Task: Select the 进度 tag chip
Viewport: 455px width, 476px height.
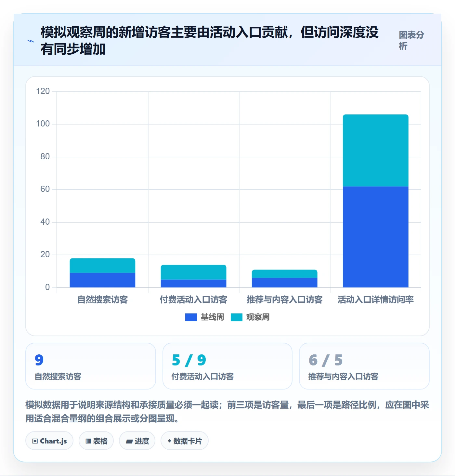Action: click(137, 441)
